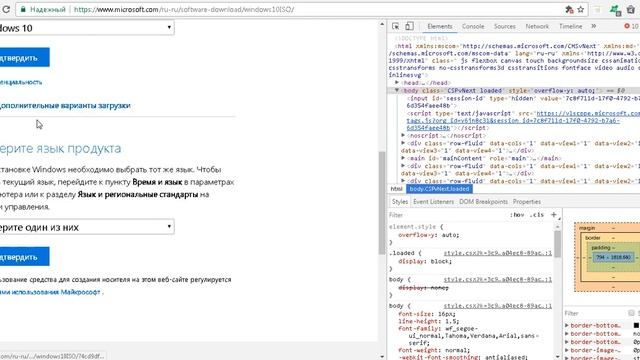Select the Event Listeners sub-tab

pos(433,202)
